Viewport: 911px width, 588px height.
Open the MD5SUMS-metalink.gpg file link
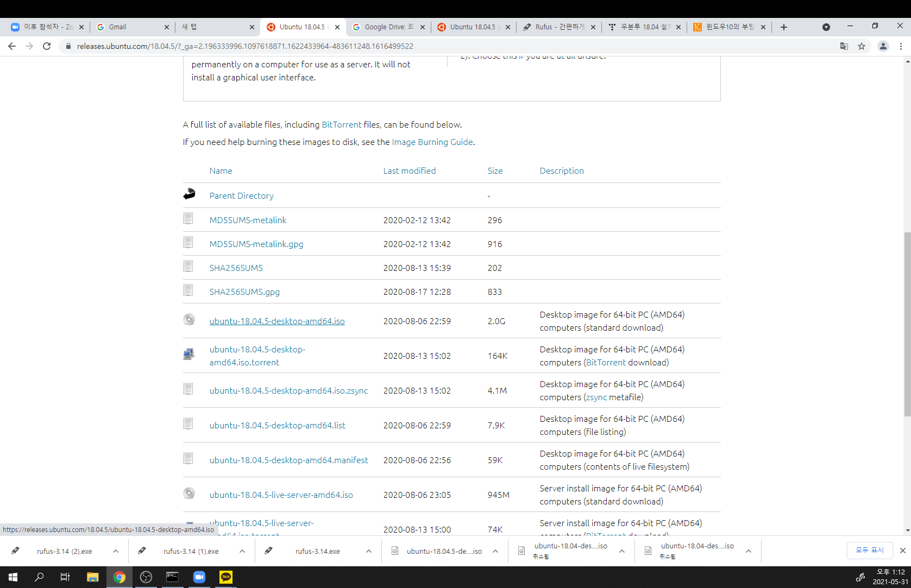[x=256, y=244]
